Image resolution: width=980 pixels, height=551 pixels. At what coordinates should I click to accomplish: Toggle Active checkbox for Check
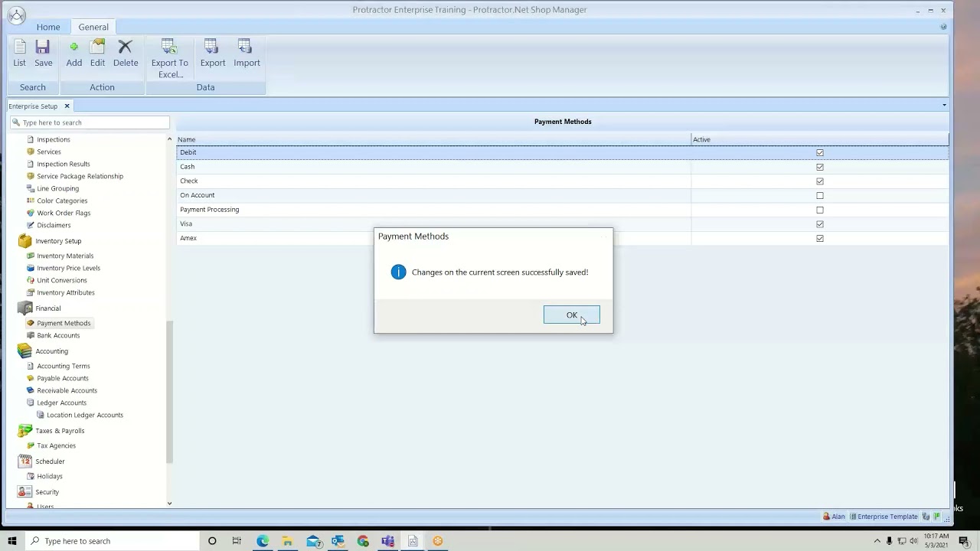point(820,181)
